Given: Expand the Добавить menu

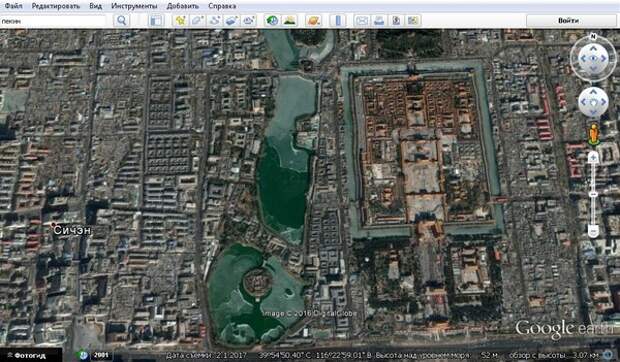Looking at the screenshot, I should click(182, 6).
